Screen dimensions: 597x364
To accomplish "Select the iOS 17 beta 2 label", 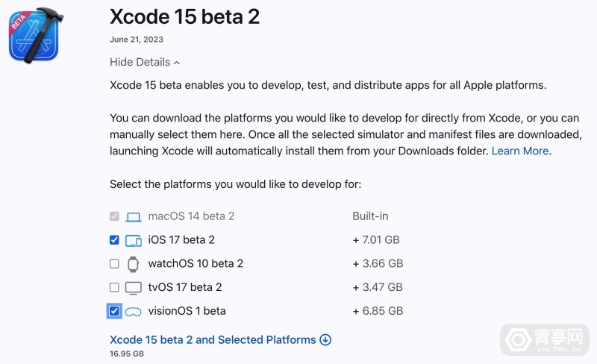I will 181,240.
